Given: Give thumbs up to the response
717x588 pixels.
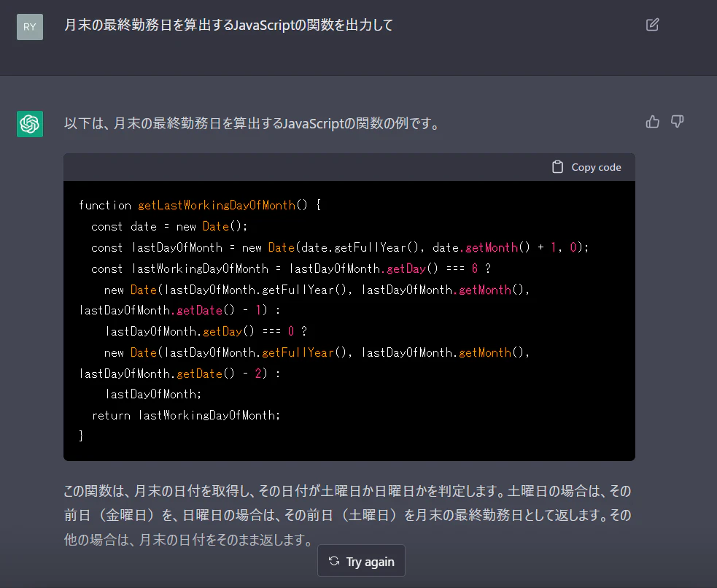Looking at the screenshot, I should [x=653, y=122].
